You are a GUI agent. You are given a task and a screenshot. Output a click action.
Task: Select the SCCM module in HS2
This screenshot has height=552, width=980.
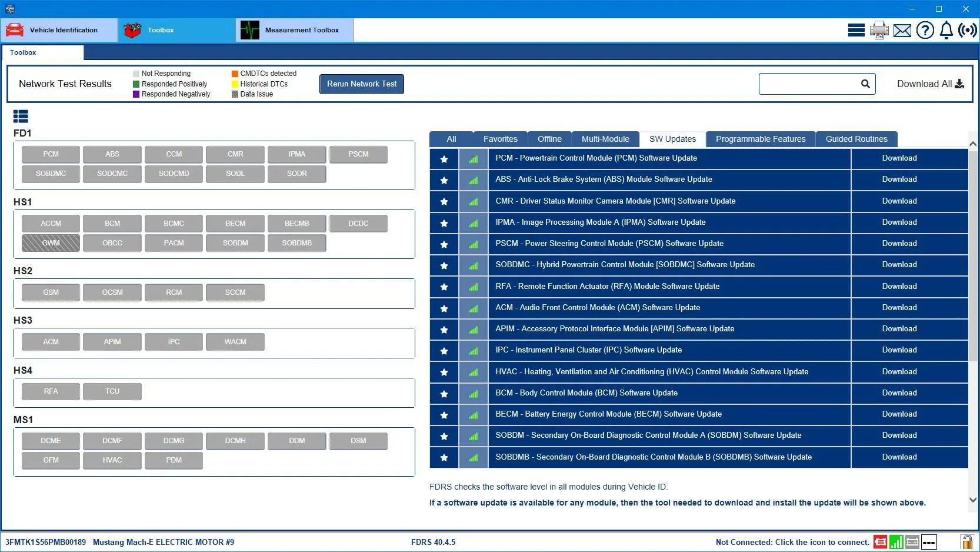(x=235, y=292)
